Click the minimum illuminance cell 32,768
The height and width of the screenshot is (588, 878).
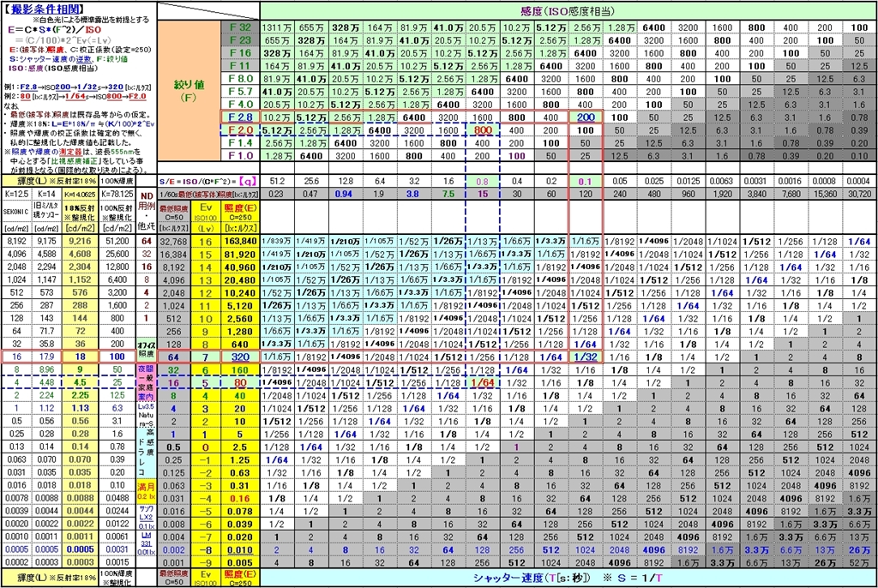pos(173,242)
